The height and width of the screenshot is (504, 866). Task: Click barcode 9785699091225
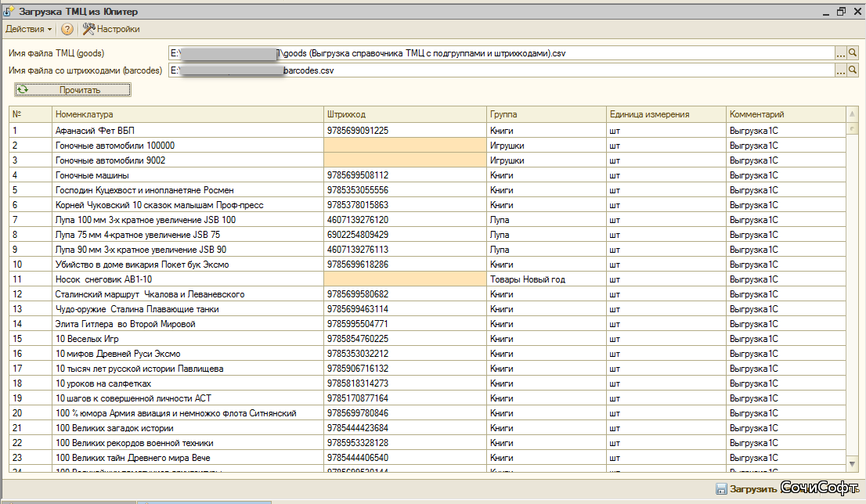point(357,131)
